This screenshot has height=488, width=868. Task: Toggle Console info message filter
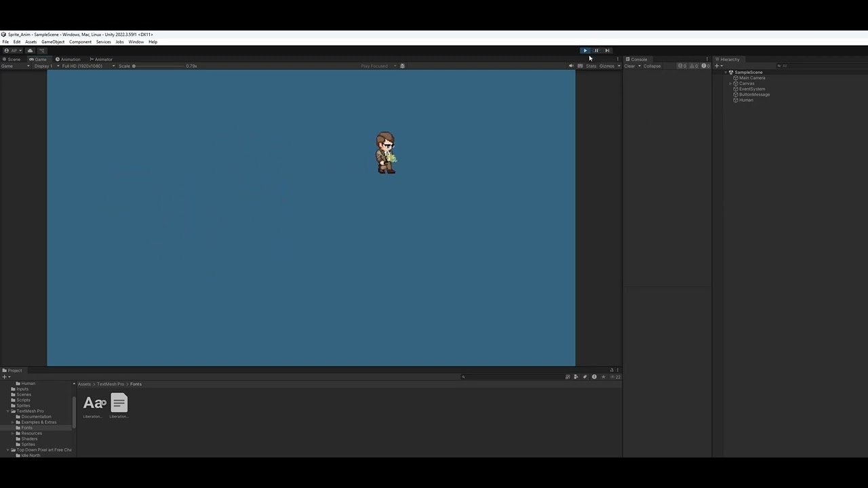pos(682,66)
